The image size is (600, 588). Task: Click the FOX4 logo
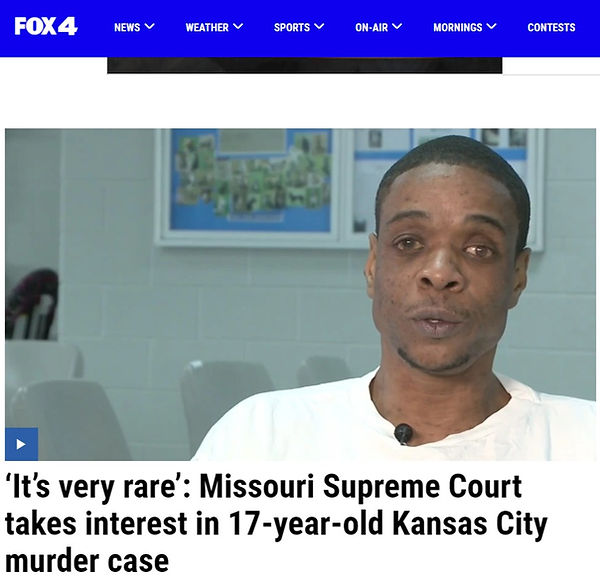tap(46, 26)
